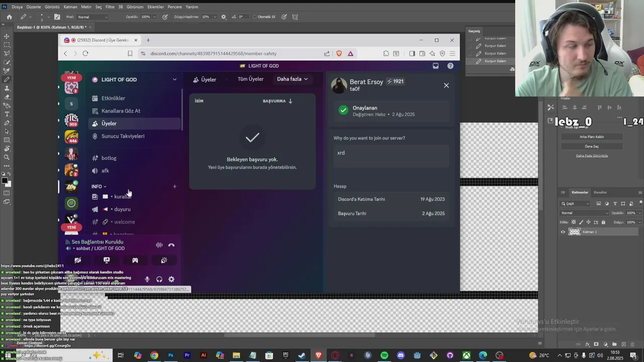Screen dimensions: 644x362
Task: Share your screen in Discord voice panel
Action: (x=107, y=260)
